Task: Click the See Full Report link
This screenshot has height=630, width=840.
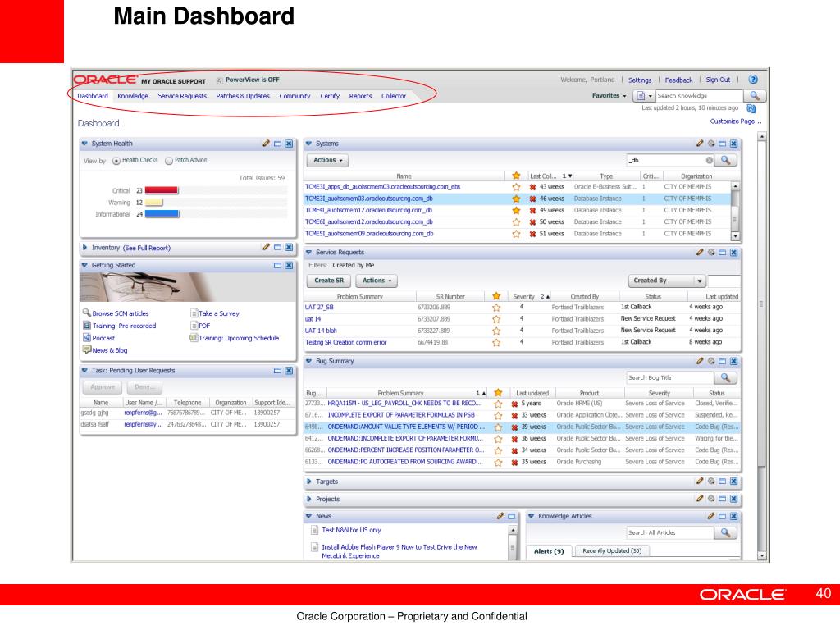Action: [x=147, y=248]
